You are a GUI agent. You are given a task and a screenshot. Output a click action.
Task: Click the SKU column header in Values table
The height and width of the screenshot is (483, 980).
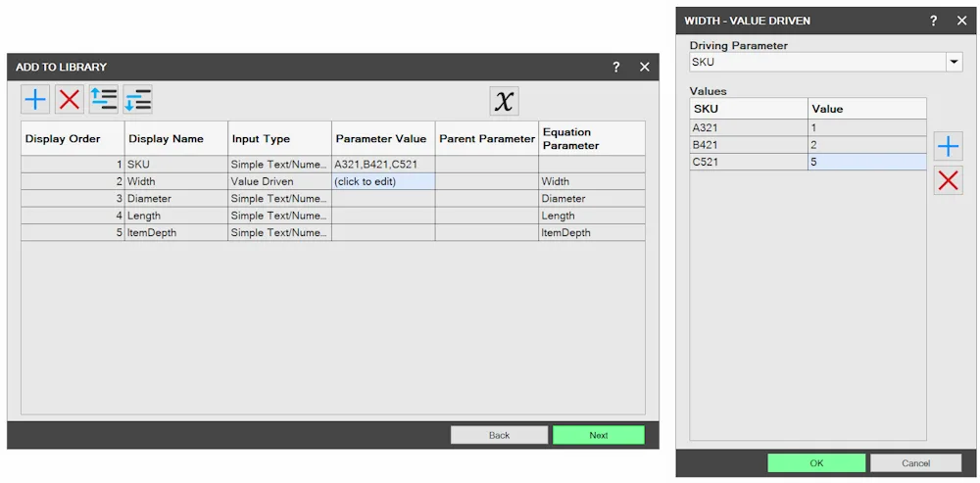pos(749,108)
